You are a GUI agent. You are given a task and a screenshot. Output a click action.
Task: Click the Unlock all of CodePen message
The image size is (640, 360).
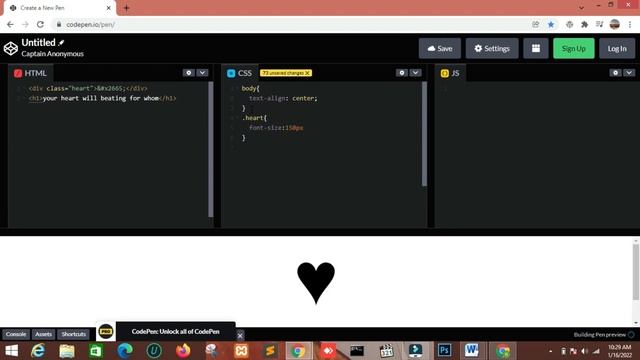tap(176, 331)
